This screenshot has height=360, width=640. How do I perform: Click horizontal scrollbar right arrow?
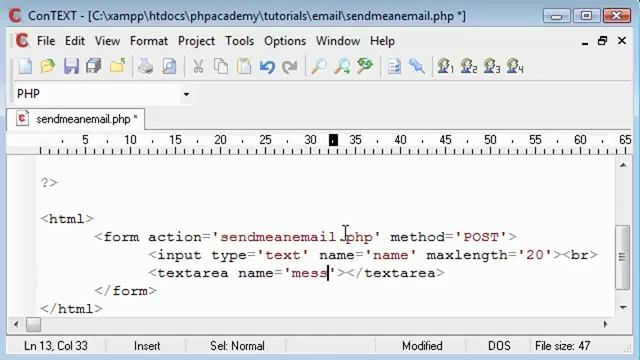(606, 324)
